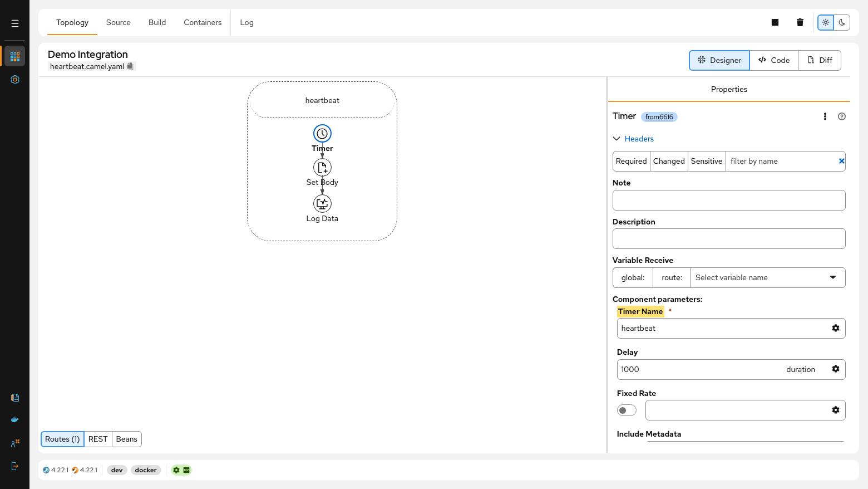Switch to the Containers tab
The image size is (868, 489).
(203, 22)
